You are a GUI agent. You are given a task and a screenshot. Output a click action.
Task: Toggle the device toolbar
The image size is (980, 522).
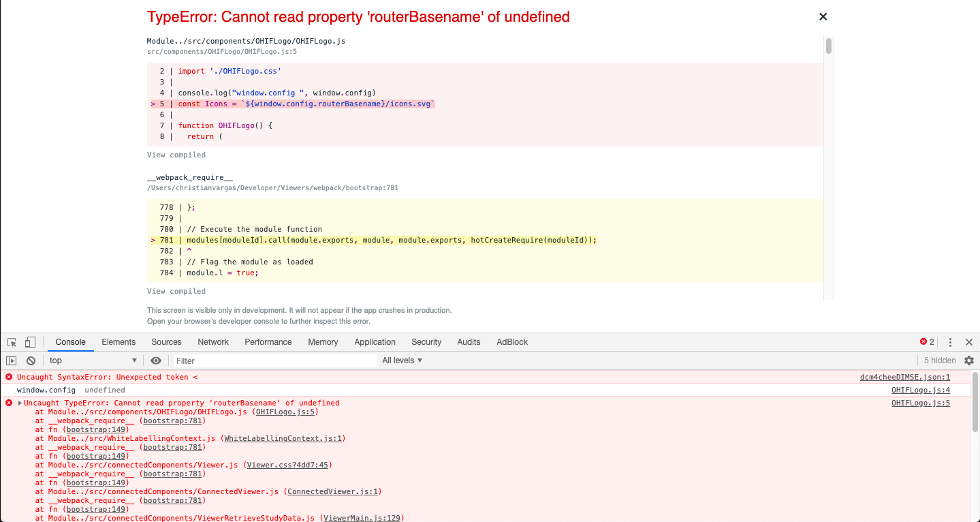[x=28, y=341]
